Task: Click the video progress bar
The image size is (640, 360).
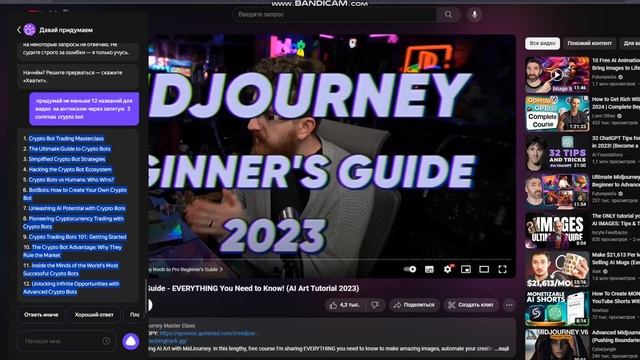Action: [330, 260]
